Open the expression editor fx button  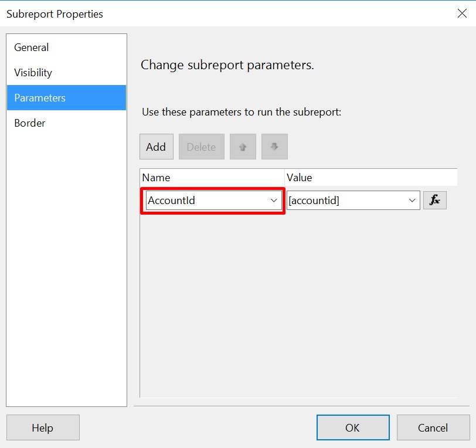pos(435,200)
